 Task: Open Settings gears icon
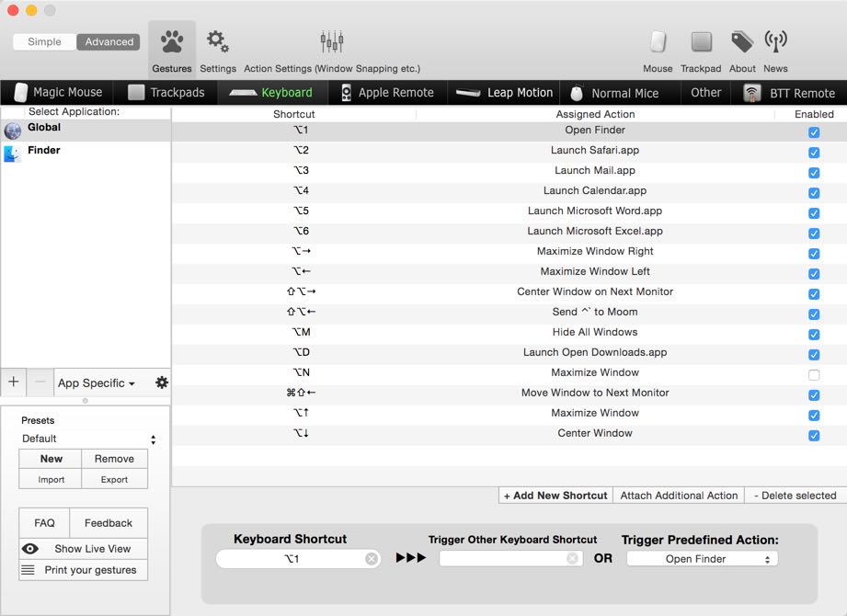(218, 41)
